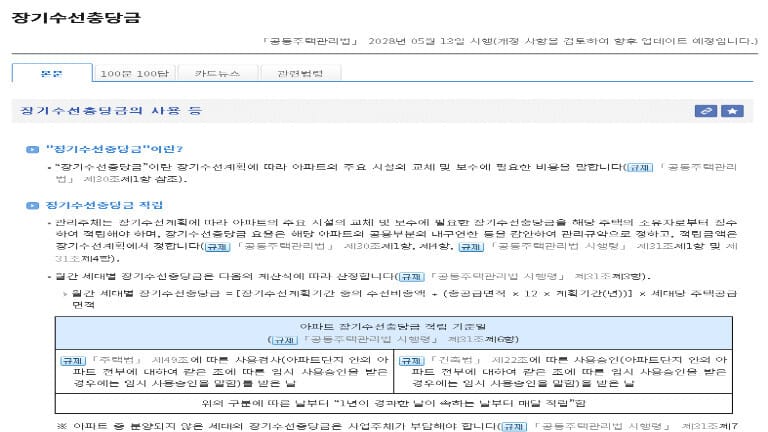Bookmark this page with the star icon
The width and height of the screenshot is (768, 432).
pyautogui.click(x=732, y=111)
